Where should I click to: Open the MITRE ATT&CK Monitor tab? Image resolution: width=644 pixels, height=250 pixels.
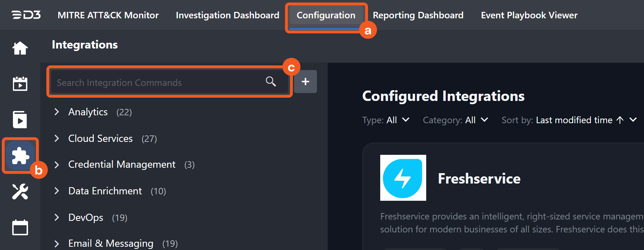tap(108, 15)
